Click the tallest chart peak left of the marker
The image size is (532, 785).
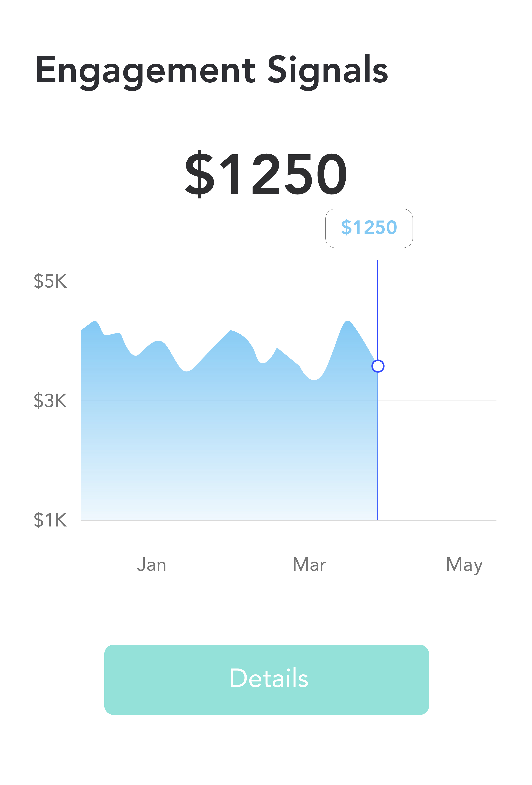pyautogui.click(x=347, y=322)
